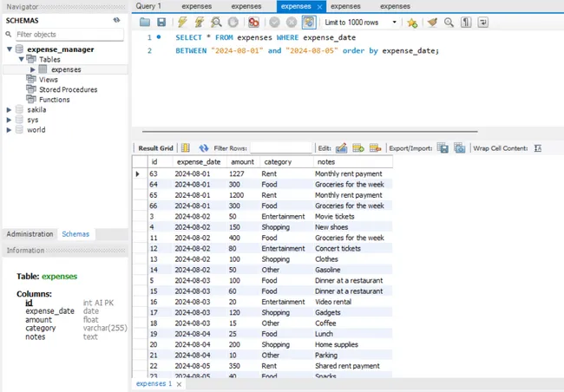Execute statement under cursor icon

200,23
